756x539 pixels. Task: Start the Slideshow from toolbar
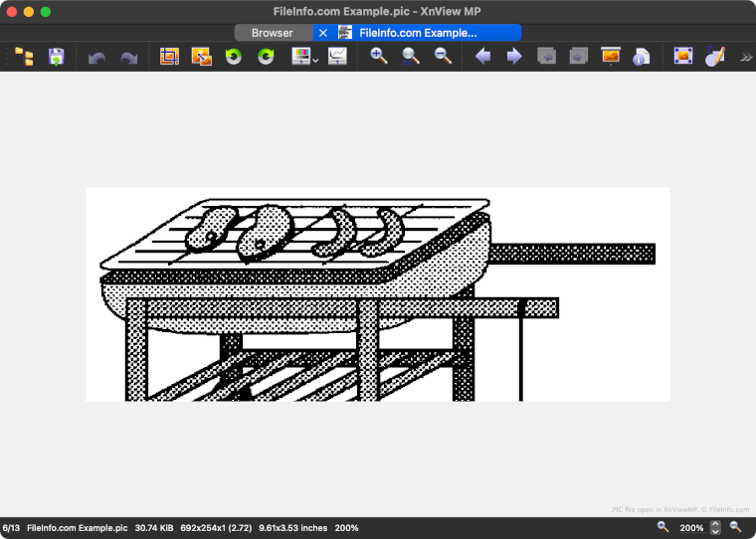point(611,57)
